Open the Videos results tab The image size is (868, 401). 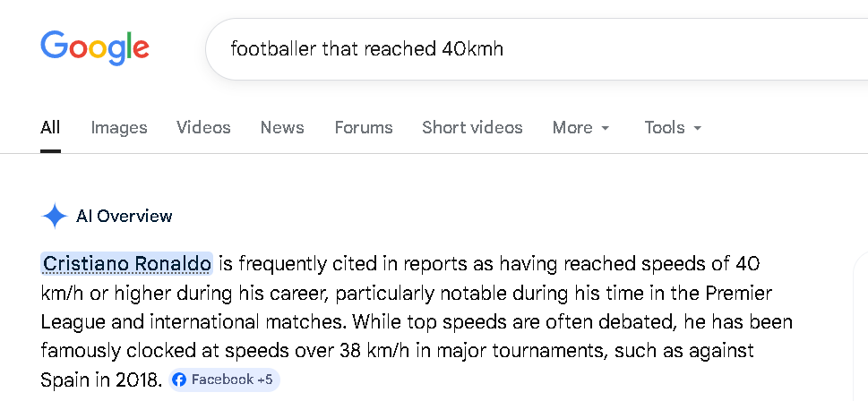tap(203, 127)
